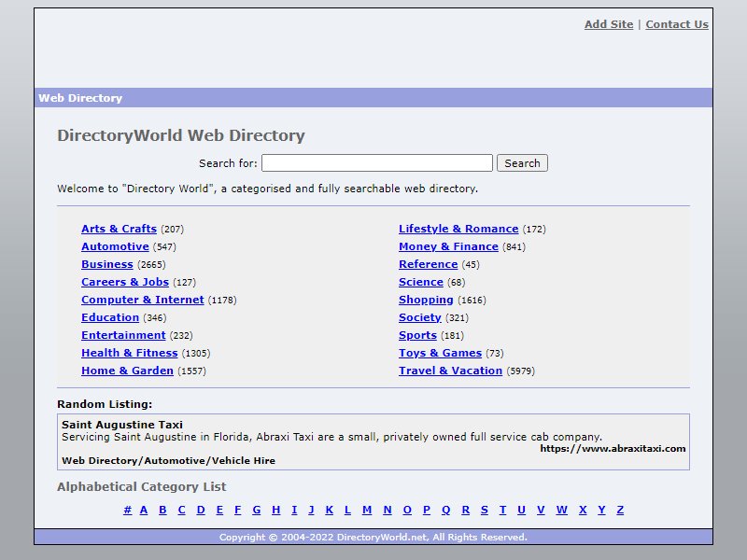Open the Entertainment category

click(123, 335)
